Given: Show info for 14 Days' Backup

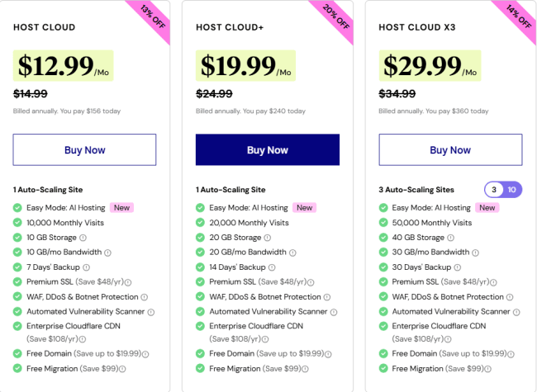Looking at the screenshot, I should (273, 267).
